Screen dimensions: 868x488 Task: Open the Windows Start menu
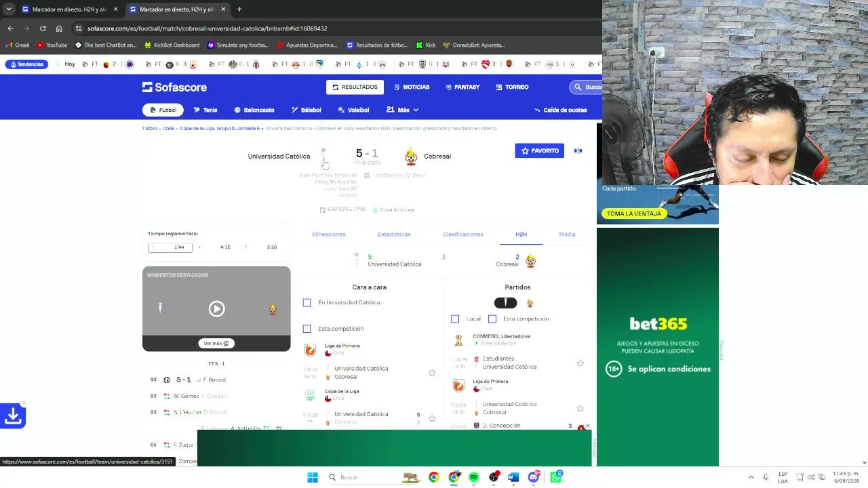[x=313, y=477]
